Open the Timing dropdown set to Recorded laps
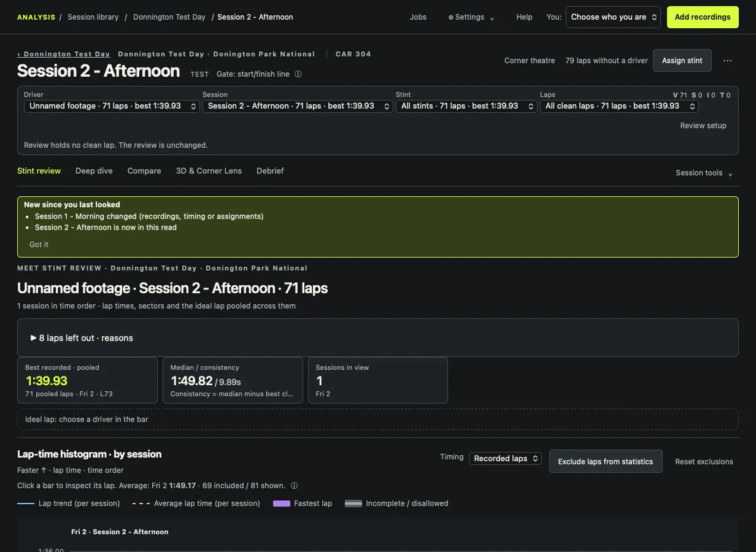 coord(505,459)
